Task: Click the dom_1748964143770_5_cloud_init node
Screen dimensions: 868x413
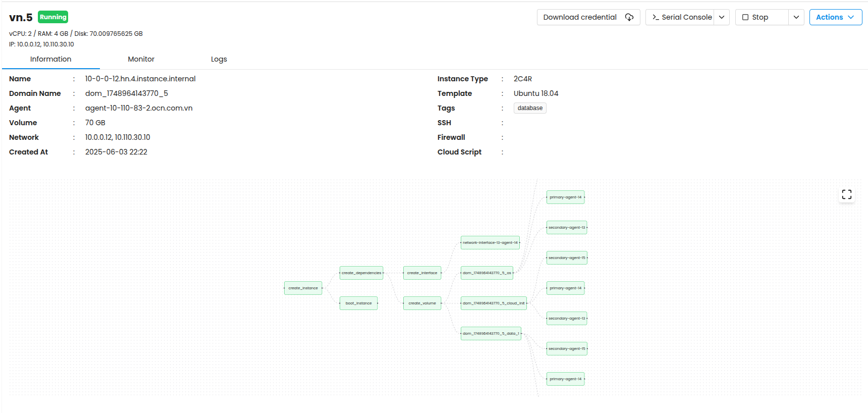Action: tap(494, 303)
